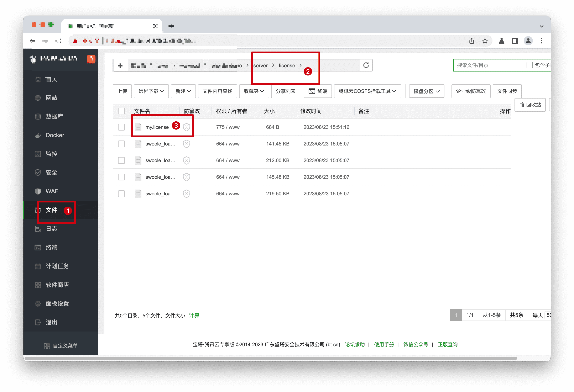Expand 腾讯云COSFS挂载工具 dropdown
Image resolution: width=574 pixels, height=392 pixels.
[367, 91]
